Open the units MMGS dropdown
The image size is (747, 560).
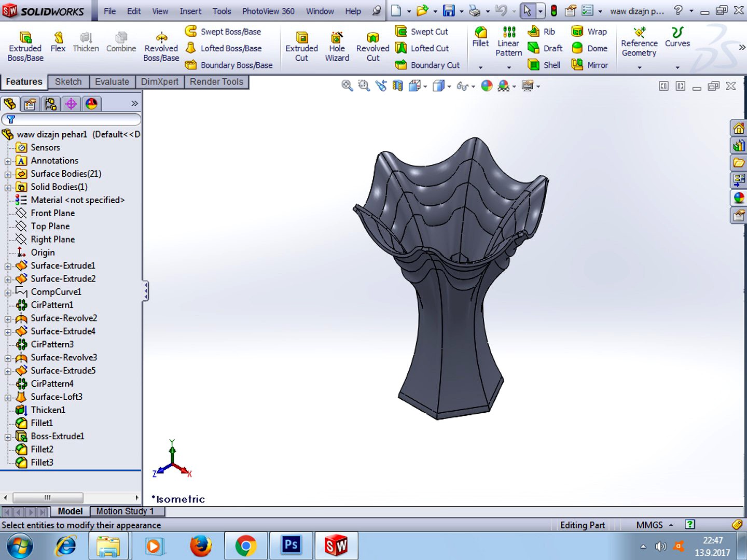coord(671,525)
